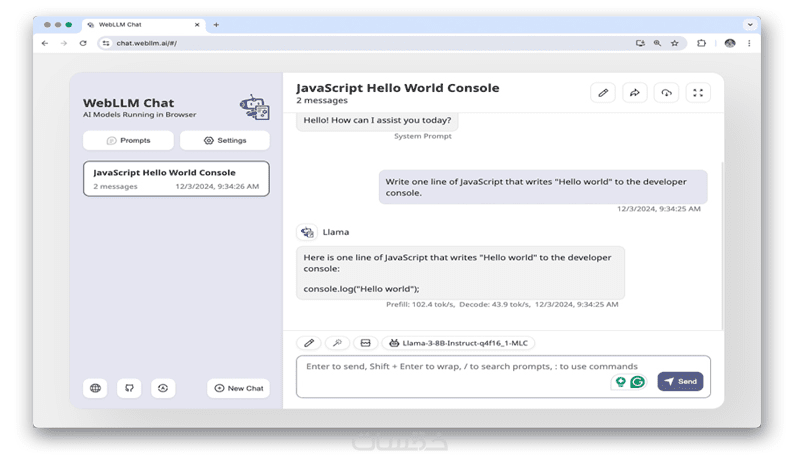Open the browser three-dot menu

749,43
